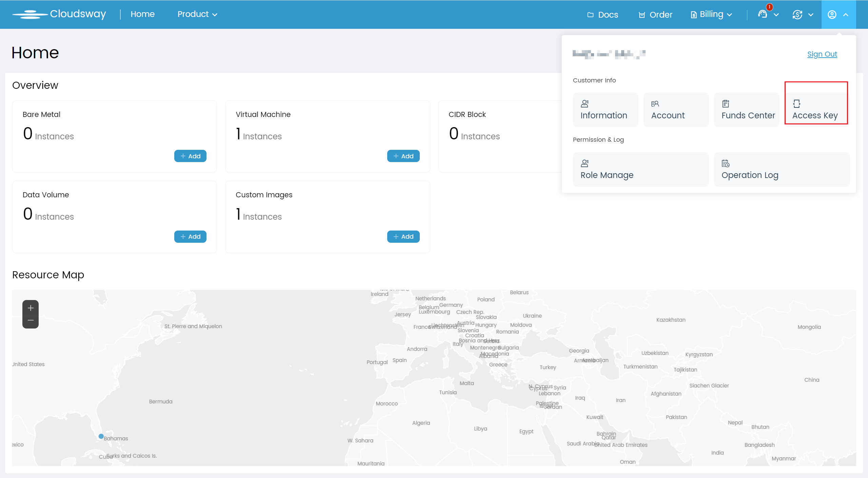The image size is (868, 478).
Task: Expand the Billing dropdown
Action: coord(712,14)
